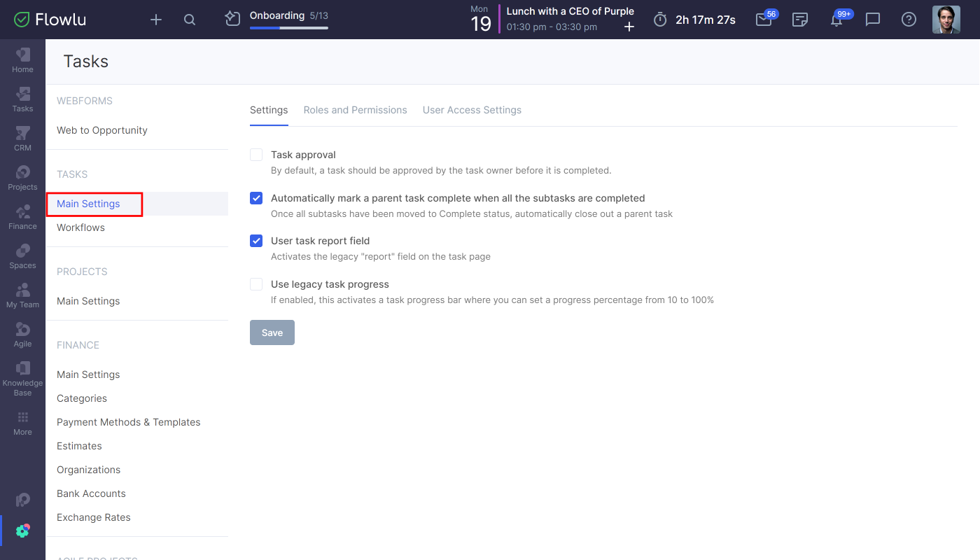Click the Onboarding 5/13 label

(288, 15)
